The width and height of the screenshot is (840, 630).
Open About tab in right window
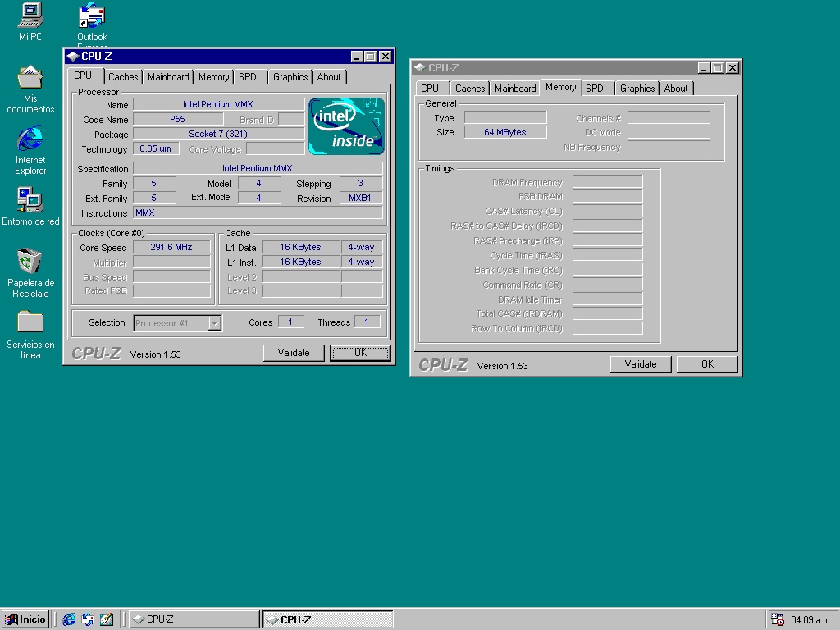tap(676, 89)
